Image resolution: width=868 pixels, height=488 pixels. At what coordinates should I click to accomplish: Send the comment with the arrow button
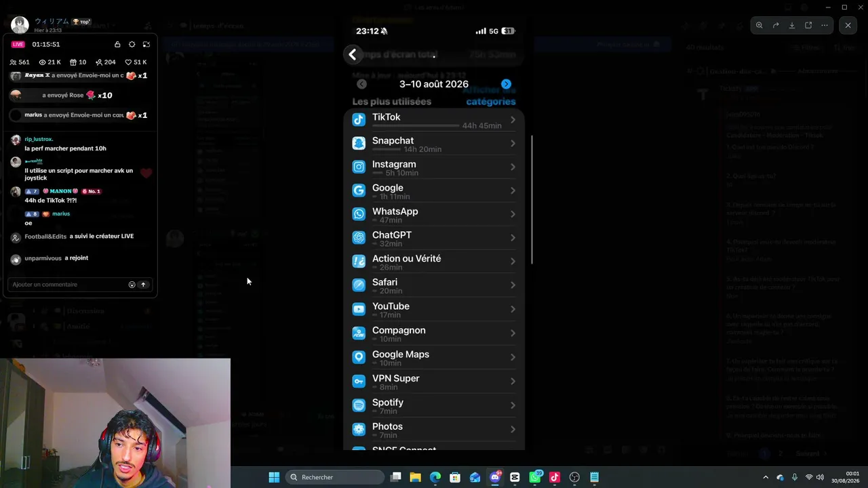143,285
